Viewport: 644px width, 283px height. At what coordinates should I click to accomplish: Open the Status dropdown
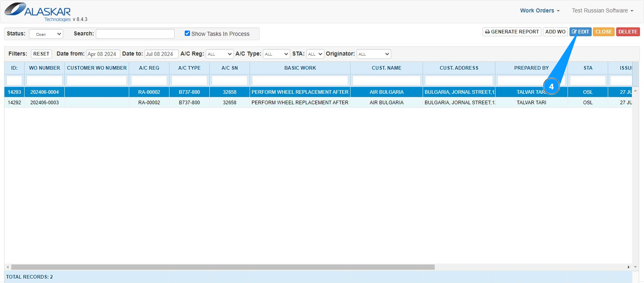(46, 34)
